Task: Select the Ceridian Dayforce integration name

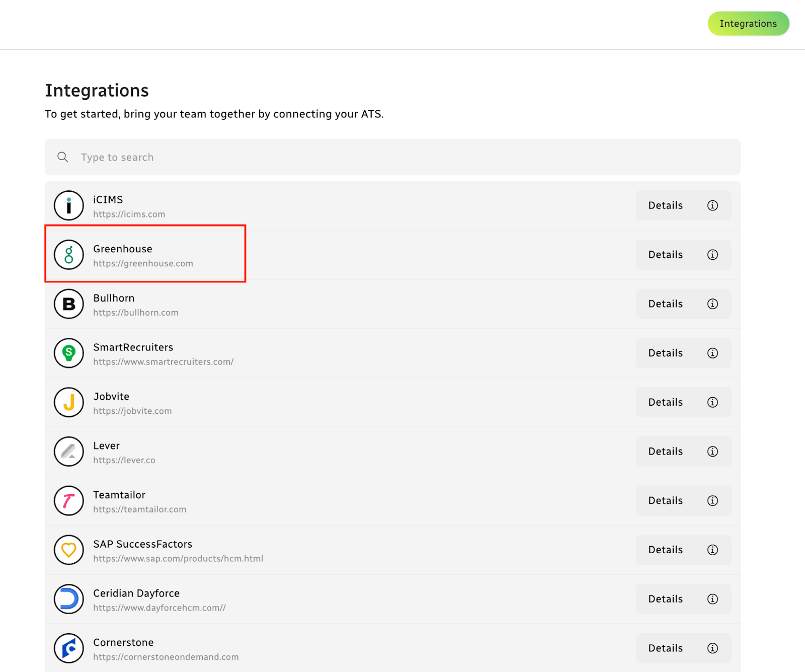Action: coord(136,593)
